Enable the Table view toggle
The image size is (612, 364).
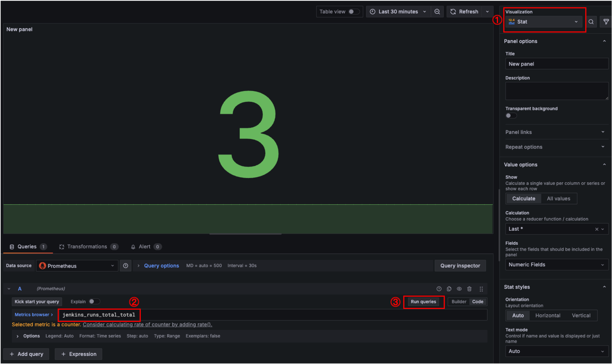point(354,12)
